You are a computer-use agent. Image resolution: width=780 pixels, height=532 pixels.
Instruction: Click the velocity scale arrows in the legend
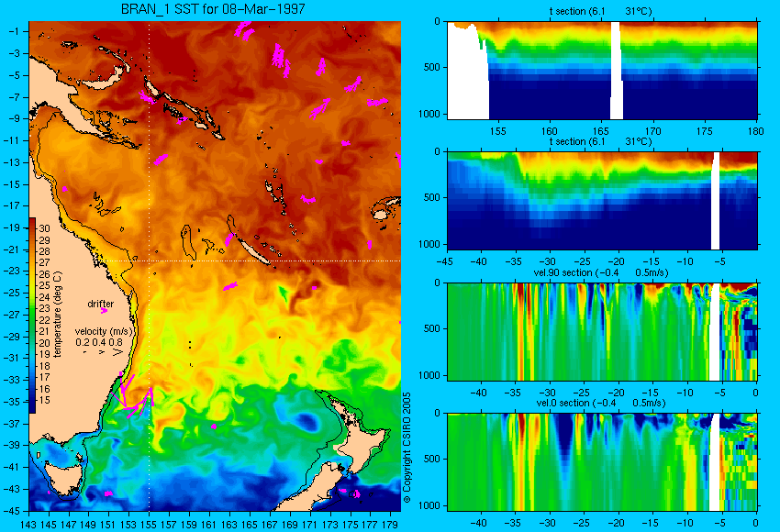[103, 352]
